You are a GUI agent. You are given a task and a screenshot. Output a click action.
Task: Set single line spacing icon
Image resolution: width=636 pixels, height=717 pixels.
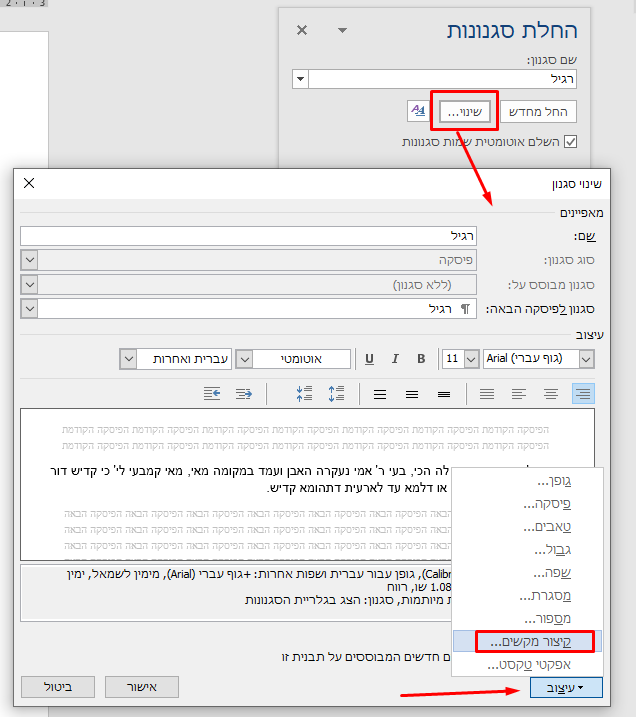click(x=444, y=394)
